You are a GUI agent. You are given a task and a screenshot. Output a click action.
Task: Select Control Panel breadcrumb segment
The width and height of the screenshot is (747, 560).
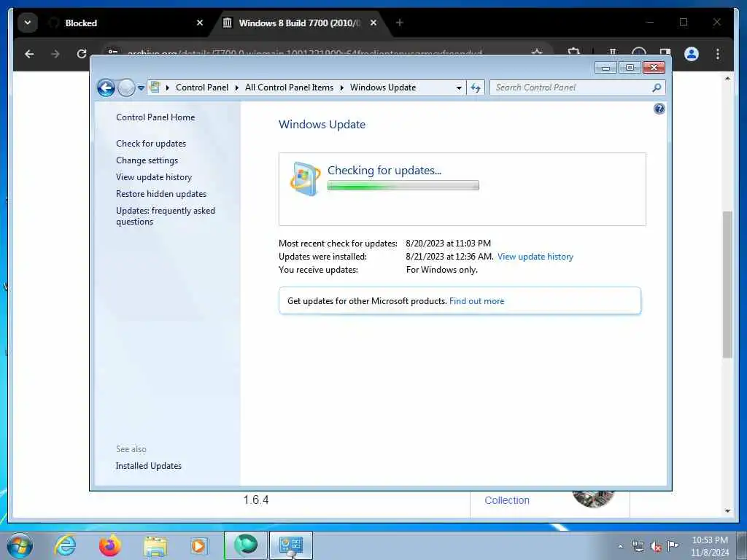coord(202,87)
